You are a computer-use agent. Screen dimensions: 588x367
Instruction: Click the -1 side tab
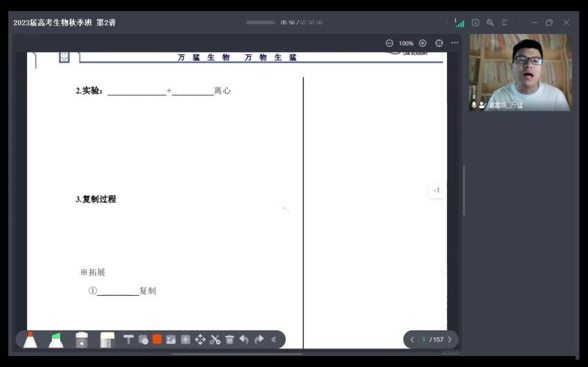[437, 190]
